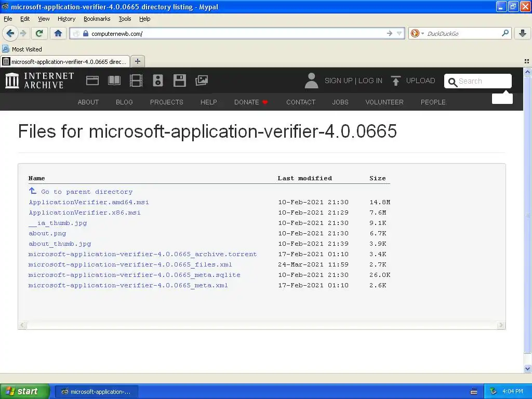The height and width of the screenshot is (399, 532).
Task: Open the ABOUT nav link
Action: click(88, 102)
